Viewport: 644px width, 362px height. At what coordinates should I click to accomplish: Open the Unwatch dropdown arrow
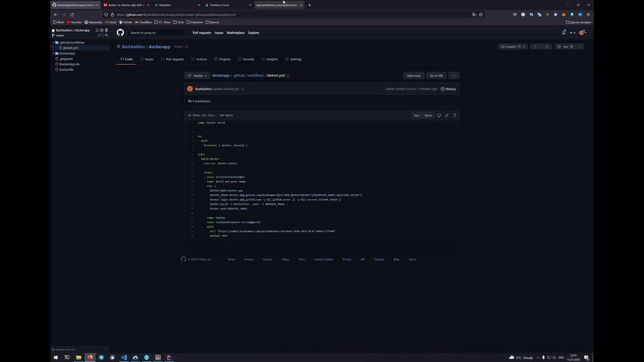tap(524, 47)
